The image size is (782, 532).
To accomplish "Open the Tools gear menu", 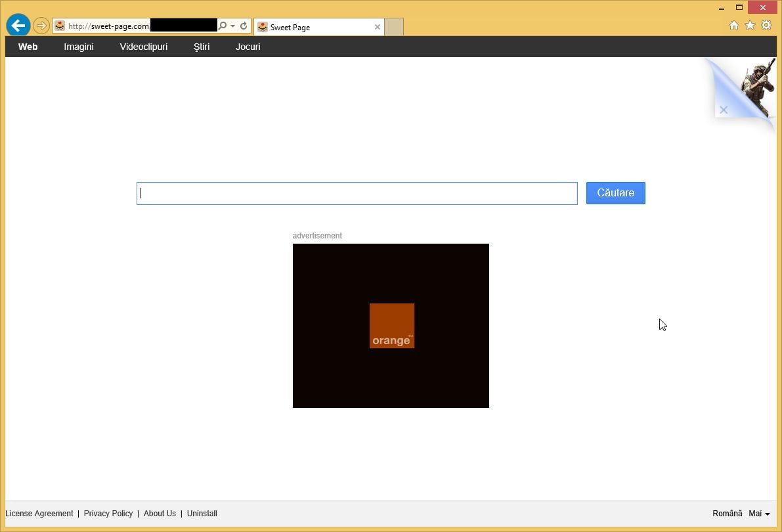I will (x=766, y=26).
